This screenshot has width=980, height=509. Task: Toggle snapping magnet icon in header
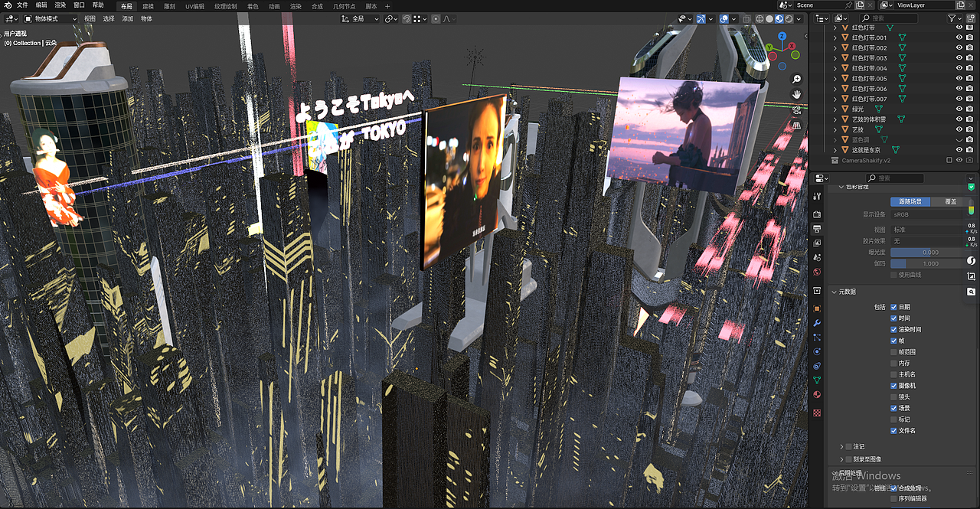[408, 18]
